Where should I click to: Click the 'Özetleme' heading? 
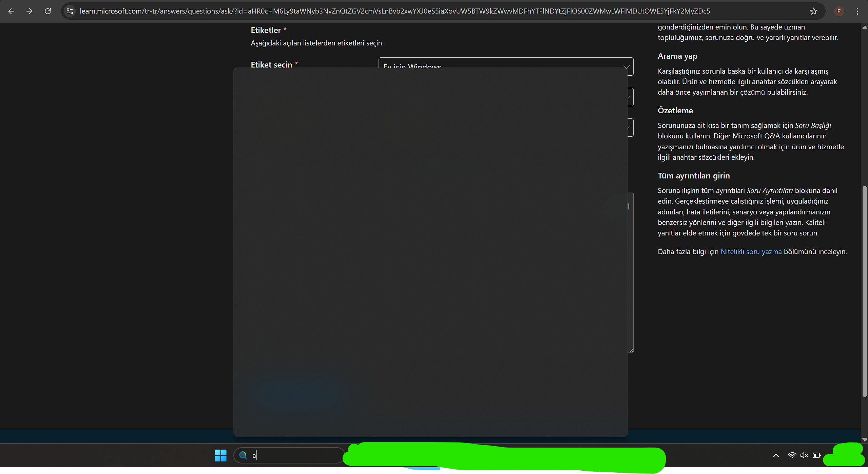click(675, 111)
